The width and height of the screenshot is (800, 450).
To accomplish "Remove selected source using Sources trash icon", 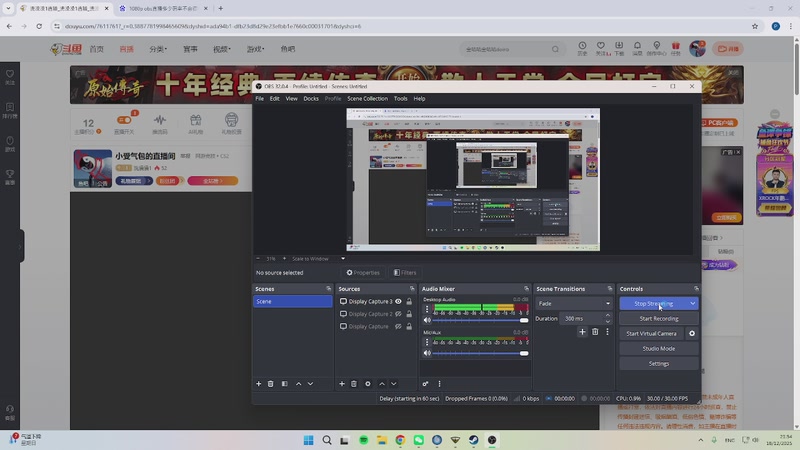I will point(354,384).
